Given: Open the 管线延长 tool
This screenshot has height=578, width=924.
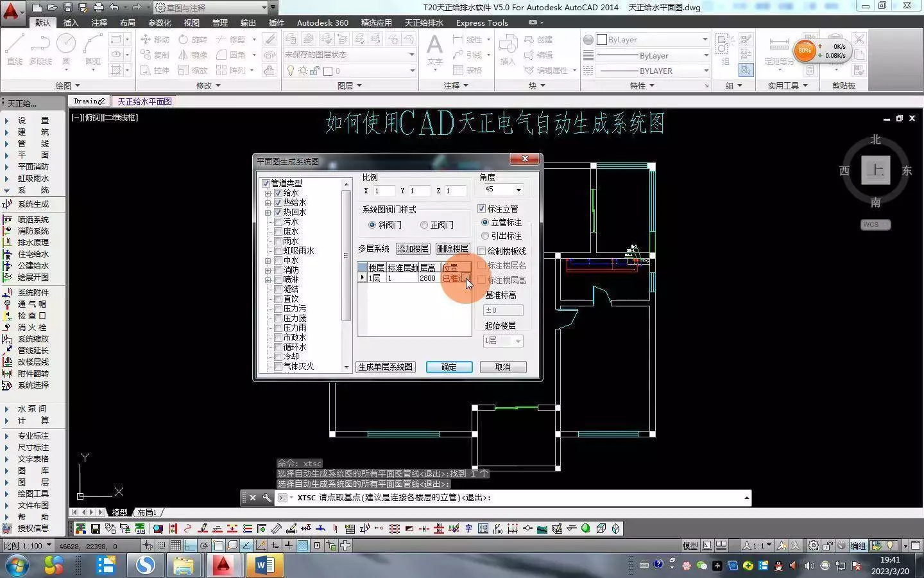Looking at the screenshot, I should point(33,351).
